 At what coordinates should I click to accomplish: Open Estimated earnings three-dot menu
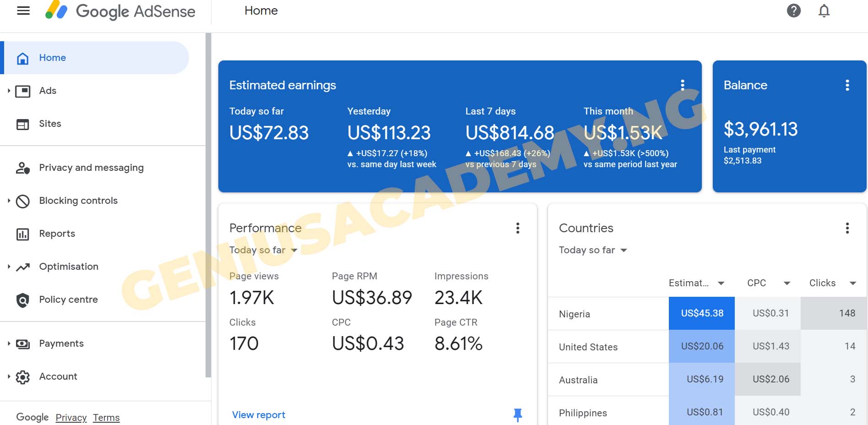click(682, 85)
